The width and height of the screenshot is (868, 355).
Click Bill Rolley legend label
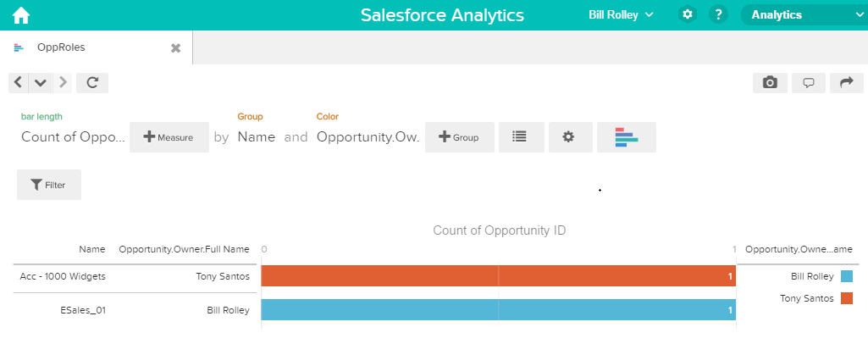pyautogui.click(x=812, y=276)
